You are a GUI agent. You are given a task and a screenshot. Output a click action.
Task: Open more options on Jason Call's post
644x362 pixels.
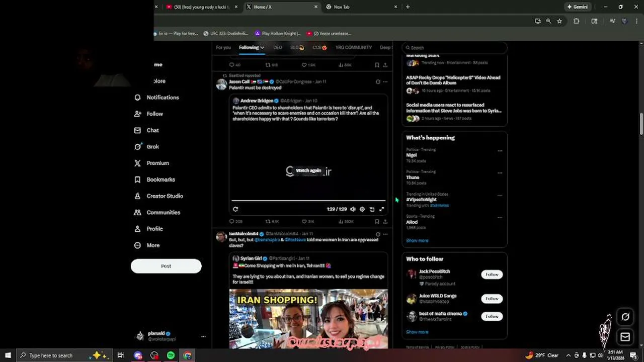(385, 81)
